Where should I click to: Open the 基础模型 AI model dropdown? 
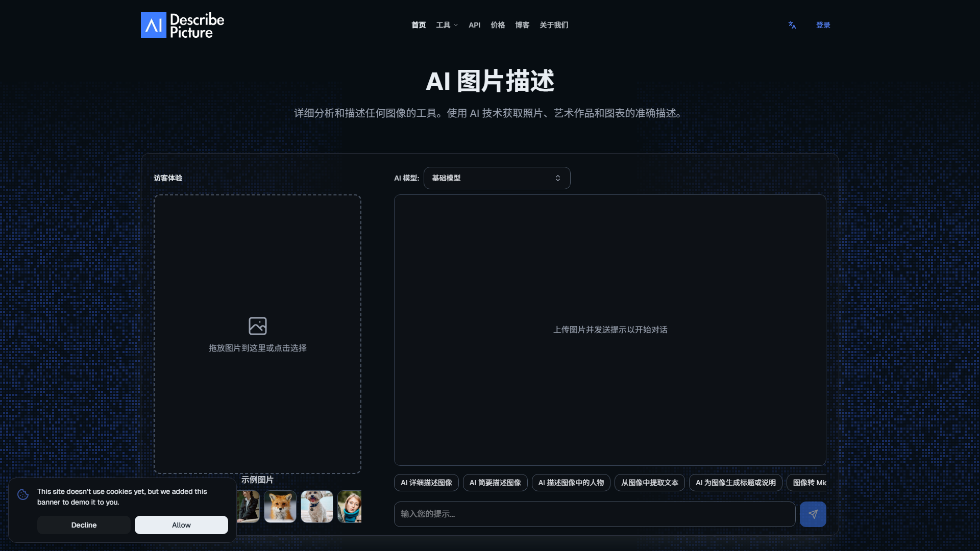497,178
